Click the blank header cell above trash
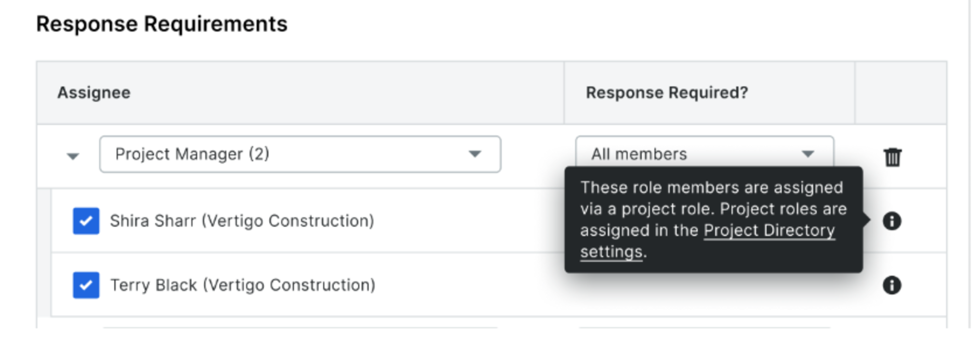Viewport: 980px width, 347px height. (900, 93)
